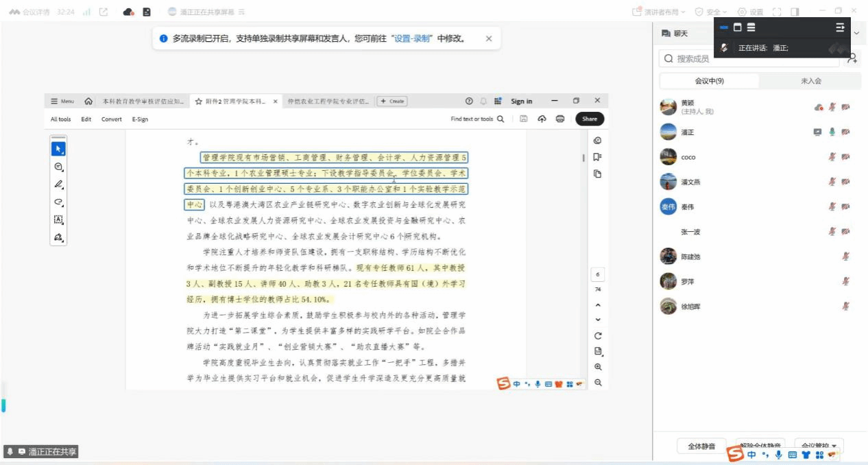
Task: Expand the 演讲者布局 layout dropdown
Action: (x=659, y=12)
